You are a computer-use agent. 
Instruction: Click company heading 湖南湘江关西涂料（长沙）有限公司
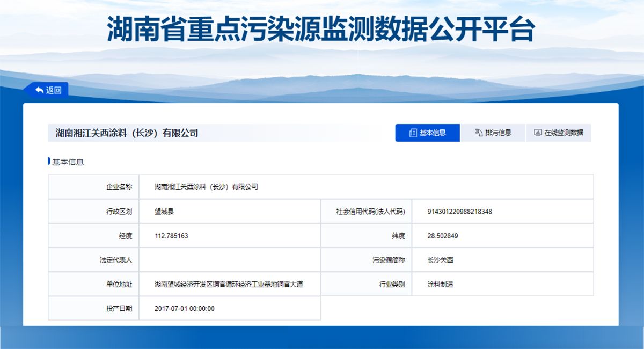coord(127,133)
